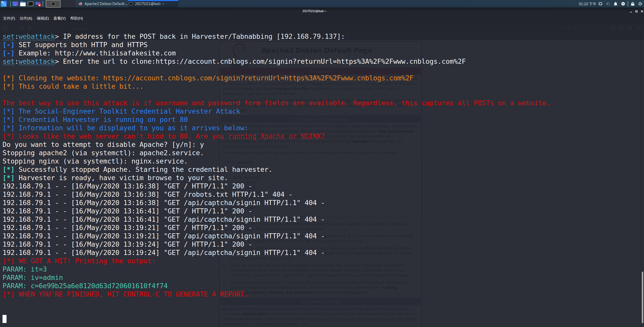Open the file manager folder icon
The height and width of the screenshot is (327, 644).
point(23,4)
